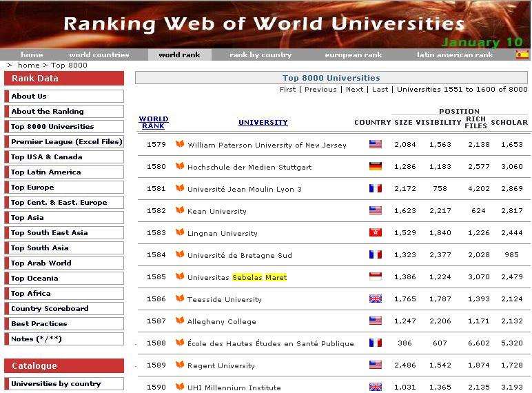This screenshot has height=393, width=532.
Task: Click the Spanish flag language icon
Action: [522, 54]
